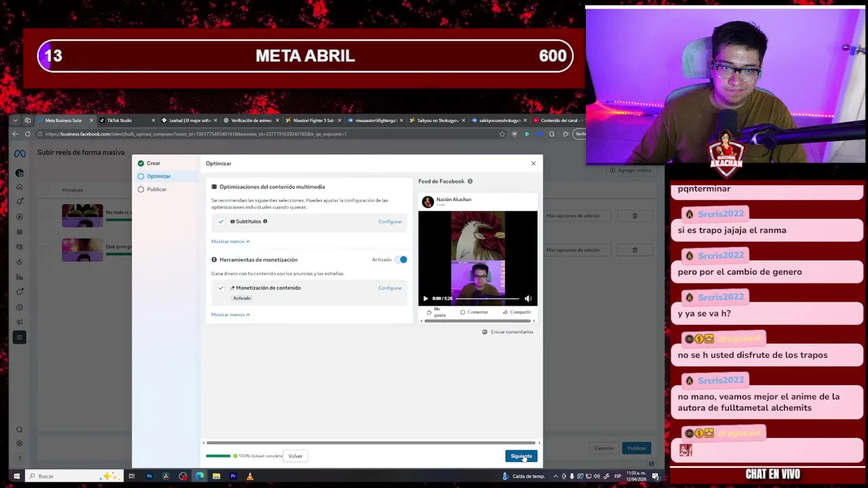Open Subtítulos info icon
The height and width of the screenshot is (488, 868).
click(265, 222)
